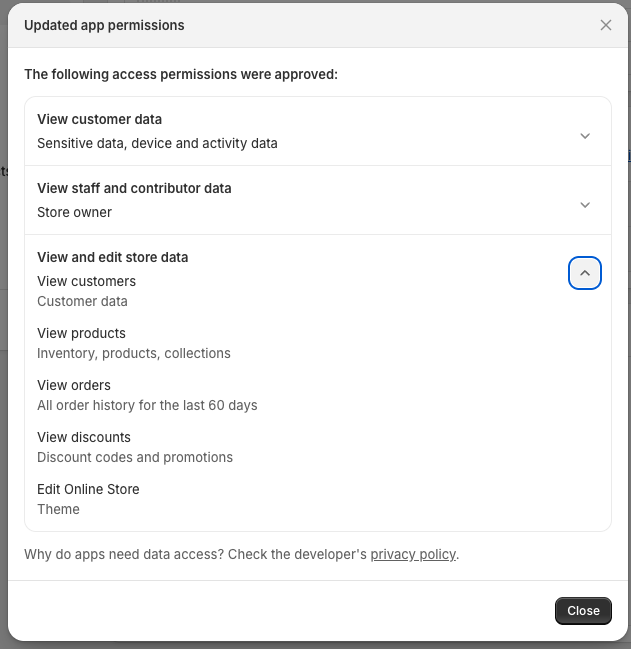Click the Edit Online Store permission entry

[x=88, y=489]
